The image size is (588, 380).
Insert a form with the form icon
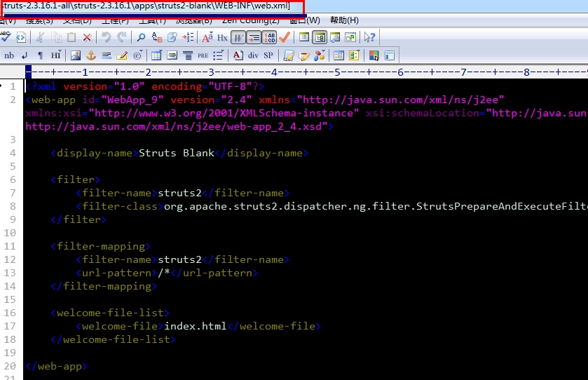coord(339,55)
